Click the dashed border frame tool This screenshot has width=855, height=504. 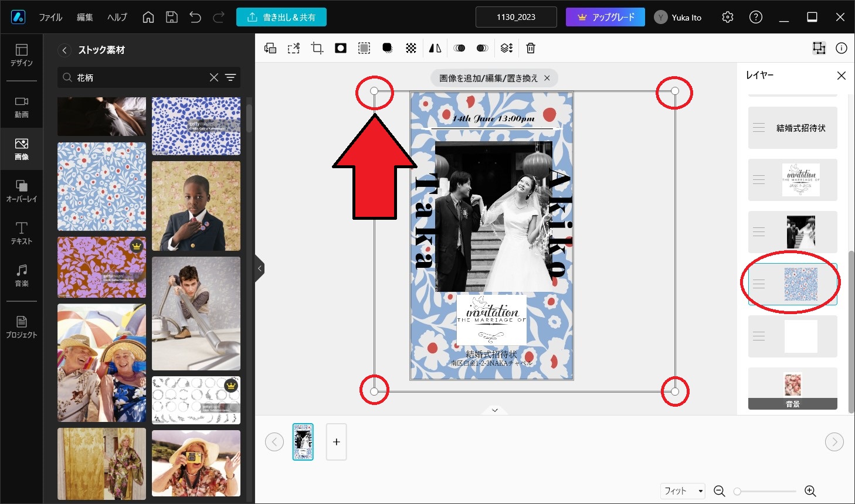pos(364,48)
